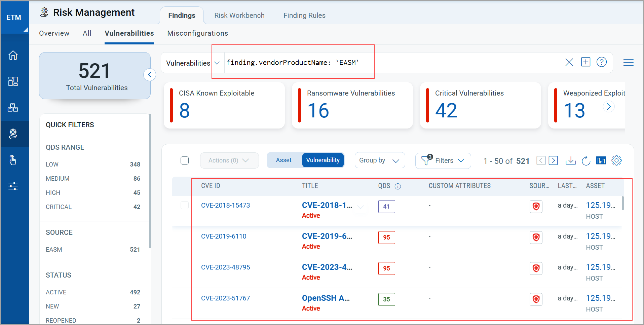This screenshot has width=644, height=325.
Task: Open the ETM app switcher
Action: pos(14,17)
